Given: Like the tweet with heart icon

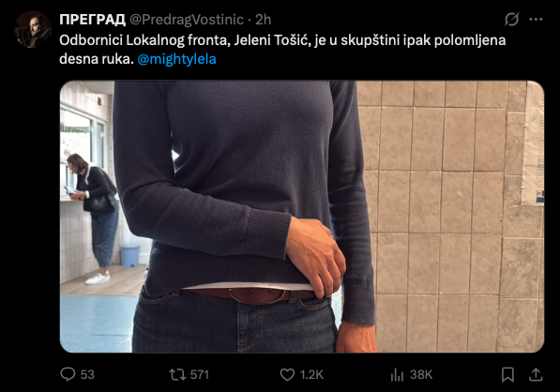Looking at the screenshot, I should (x=287, y=374).
